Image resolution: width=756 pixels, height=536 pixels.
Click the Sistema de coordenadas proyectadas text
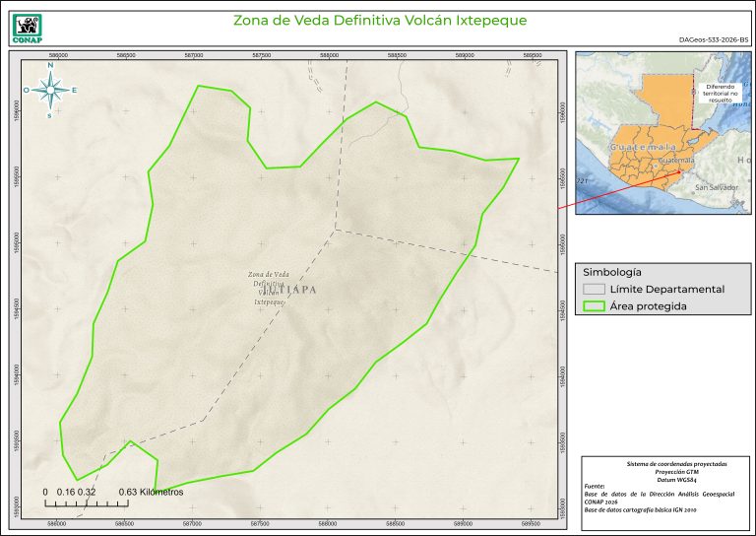[663, 463]
